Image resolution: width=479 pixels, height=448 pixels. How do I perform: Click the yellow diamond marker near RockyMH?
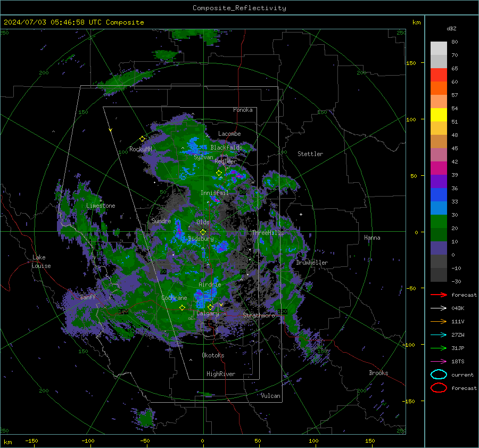142,139
